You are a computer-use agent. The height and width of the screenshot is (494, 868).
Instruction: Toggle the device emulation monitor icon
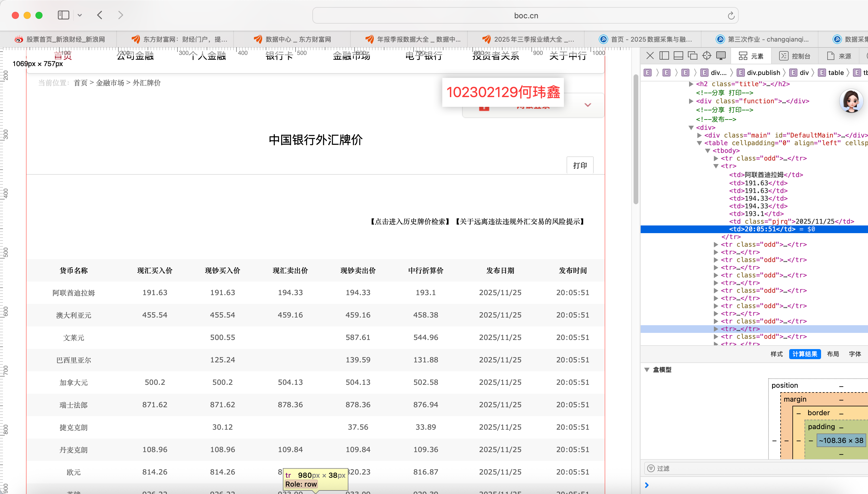click(x=721, y=56)
